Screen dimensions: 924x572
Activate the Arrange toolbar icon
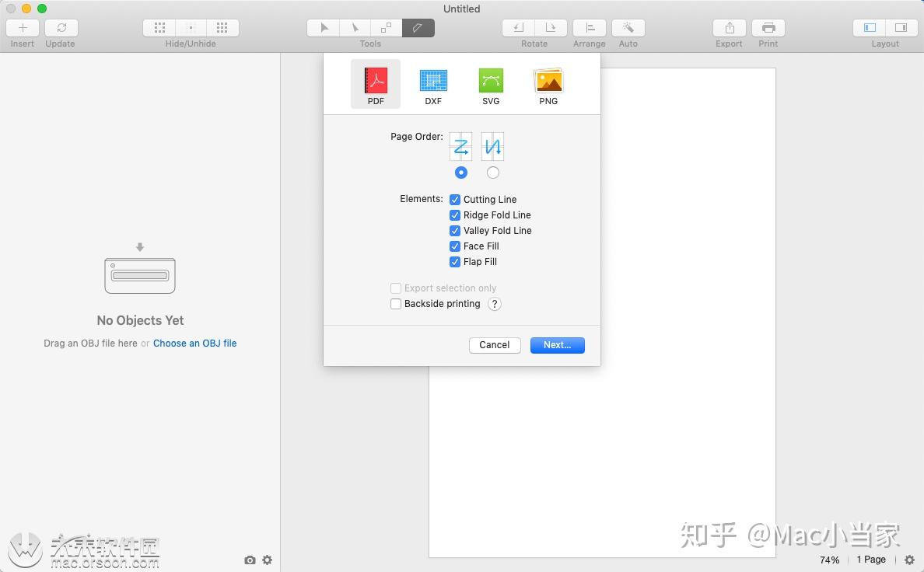[589, 27]
